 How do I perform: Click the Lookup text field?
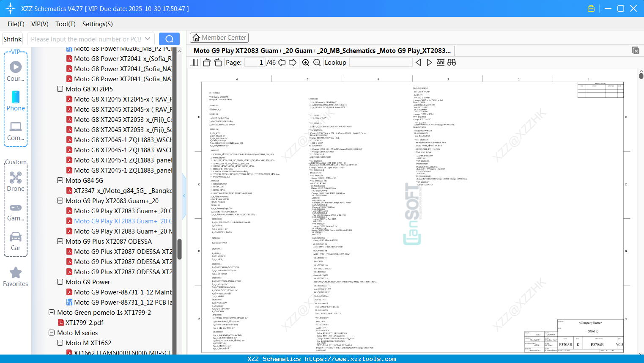(x=381, y=63)
